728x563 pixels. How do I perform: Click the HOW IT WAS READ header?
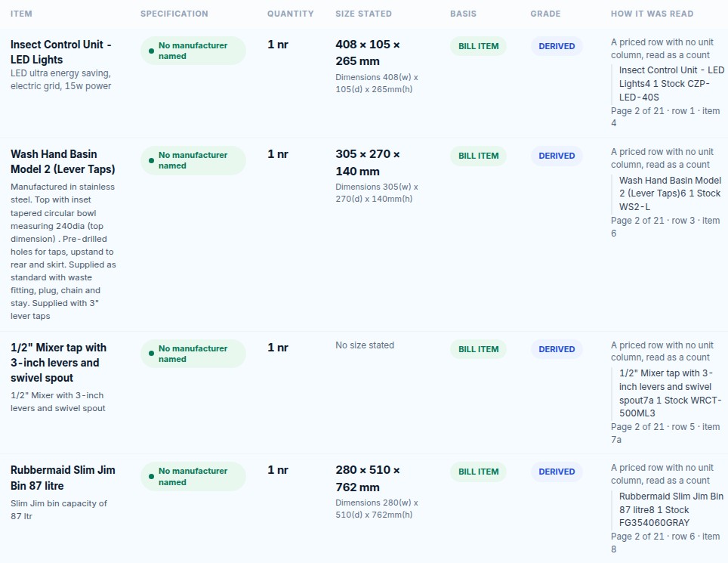click(652, 14)
